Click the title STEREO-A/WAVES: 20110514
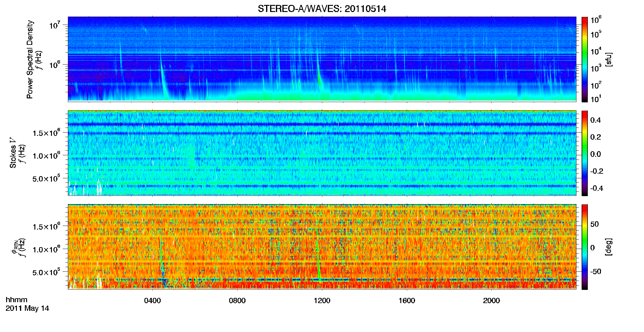Image resolution: width=644 pixels, height=332 pixels. click(x=322, y=9)
